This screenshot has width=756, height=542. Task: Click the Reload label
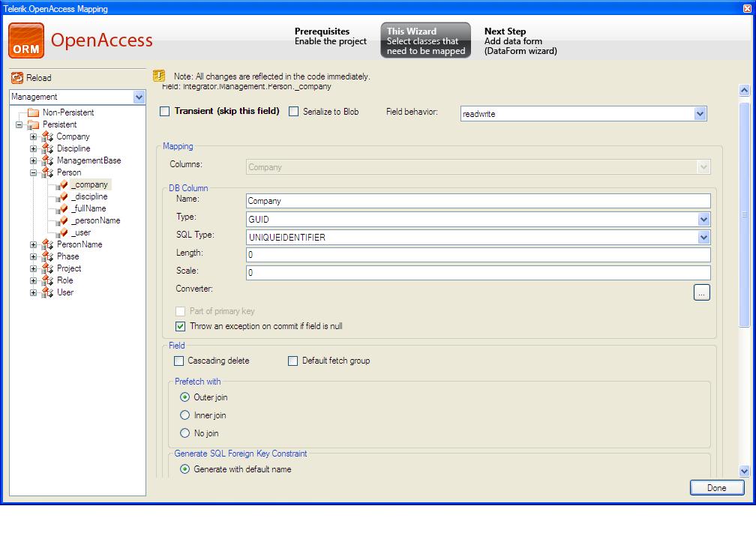pyautogui.click(x=38, y=78)
